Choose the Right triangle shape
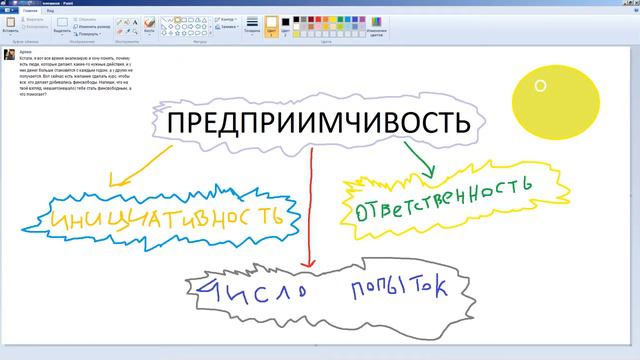Screen dimensions: 640x360 tap(164, 27)
